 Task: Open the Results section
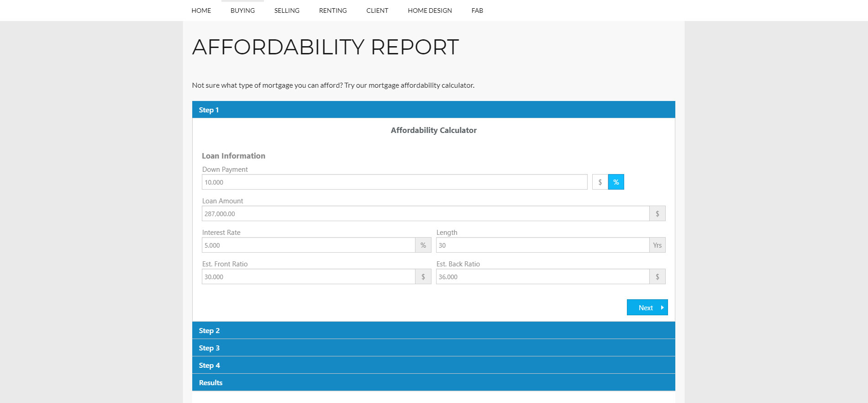[x=434, y=382]
